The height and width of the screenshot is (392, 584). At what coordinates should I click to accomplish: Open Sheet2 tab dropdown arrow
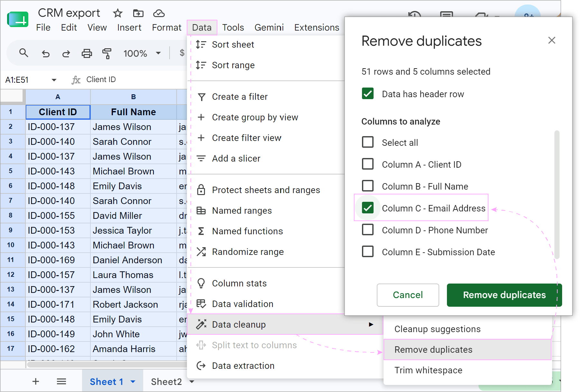192,382
